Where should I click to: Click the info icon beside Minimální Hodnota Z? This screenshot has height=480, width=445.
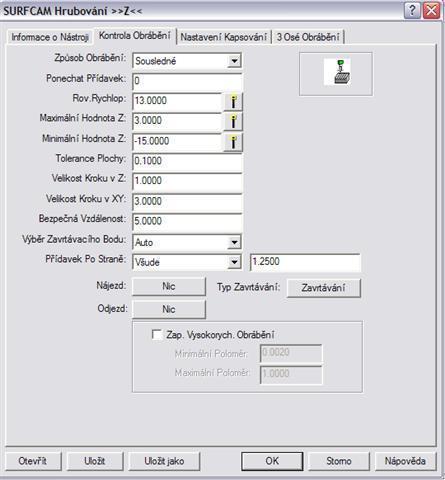(233, 142)
